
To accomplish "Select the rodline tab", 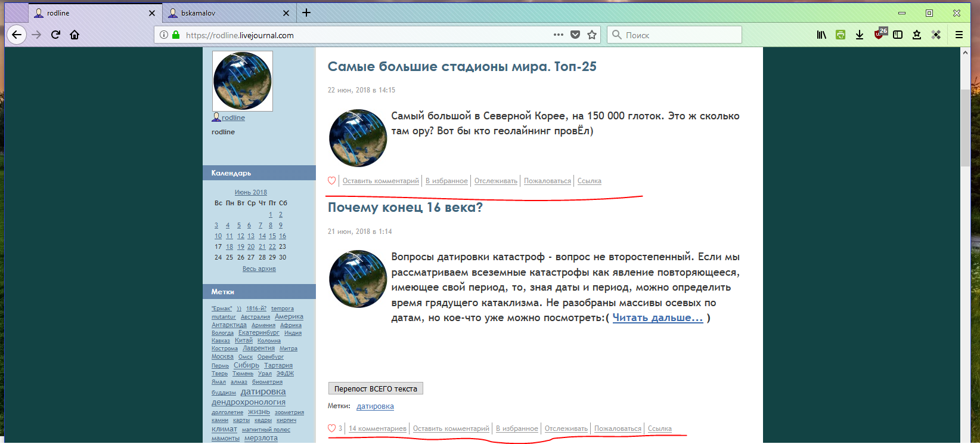I will tap(95, 13).
